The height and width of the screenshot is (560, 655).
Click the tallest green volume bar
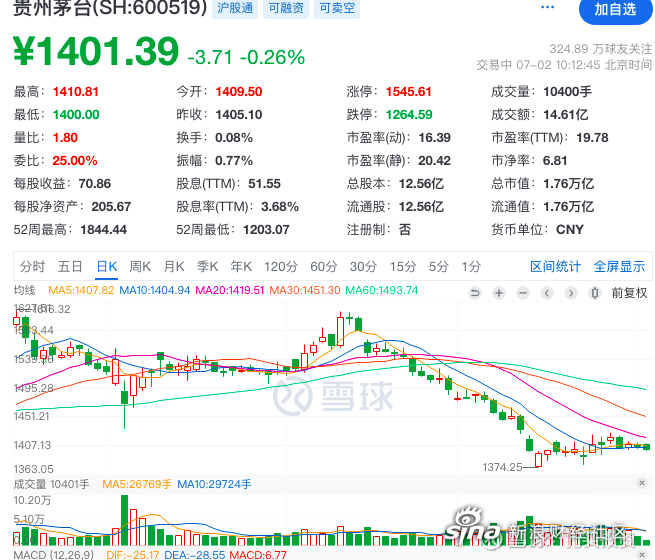[x=124, y=520]
